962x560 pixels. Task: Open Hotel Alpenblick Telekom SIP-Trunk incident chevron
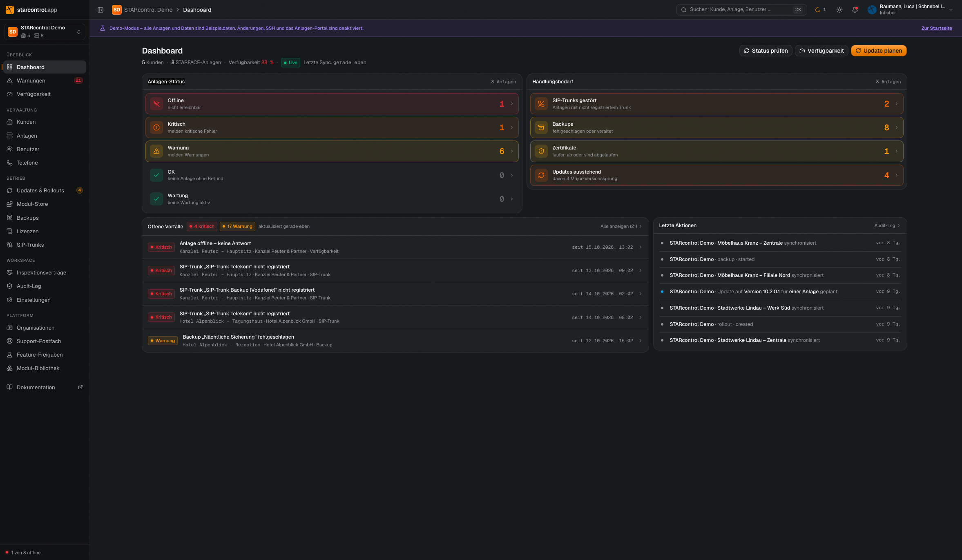point(641,317)
